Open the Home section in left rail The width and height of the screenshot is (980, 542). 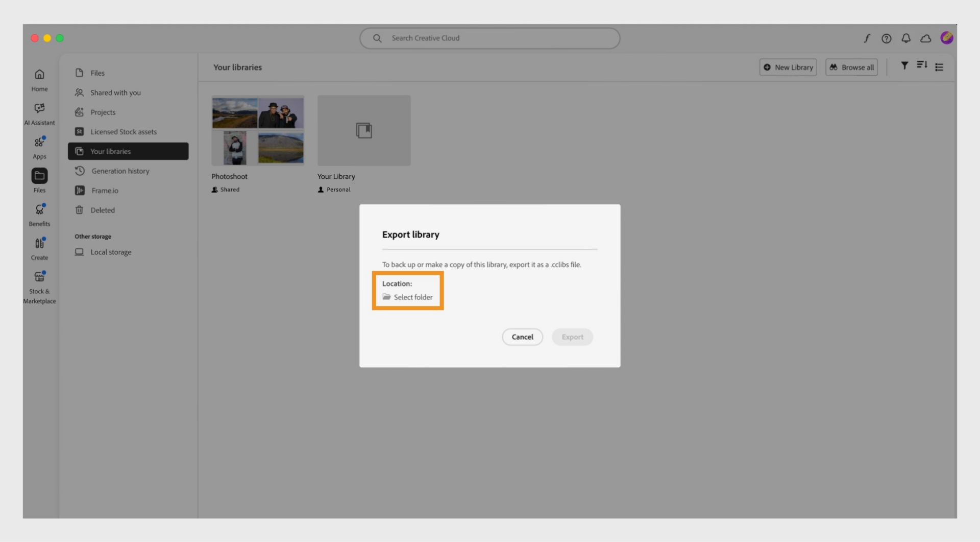(x=39, y=80)
